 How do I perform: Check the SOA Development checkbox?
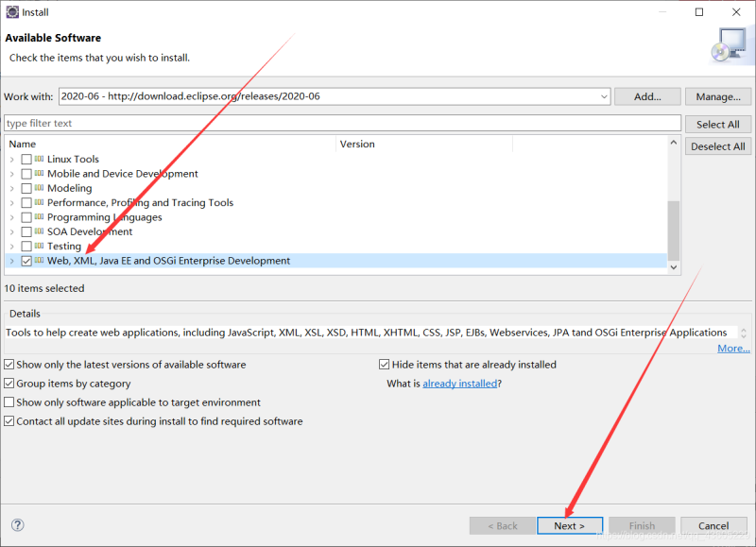tap(26, 231)
